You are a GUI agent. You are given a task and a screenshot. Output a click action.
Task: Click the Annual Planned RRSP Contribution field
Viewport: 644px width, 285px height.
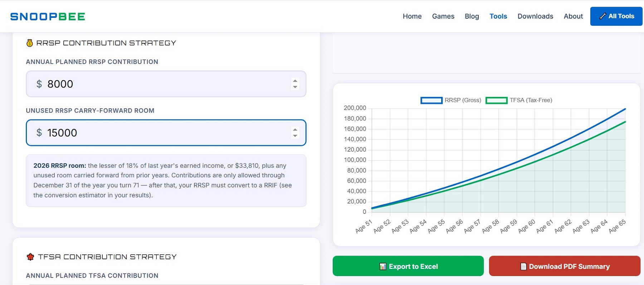pos(166,84)
